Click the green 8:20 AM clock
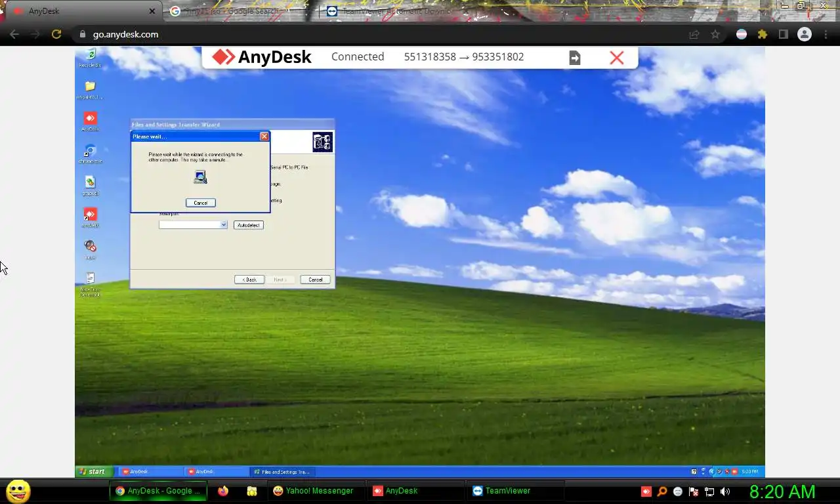 pos(782,492)
